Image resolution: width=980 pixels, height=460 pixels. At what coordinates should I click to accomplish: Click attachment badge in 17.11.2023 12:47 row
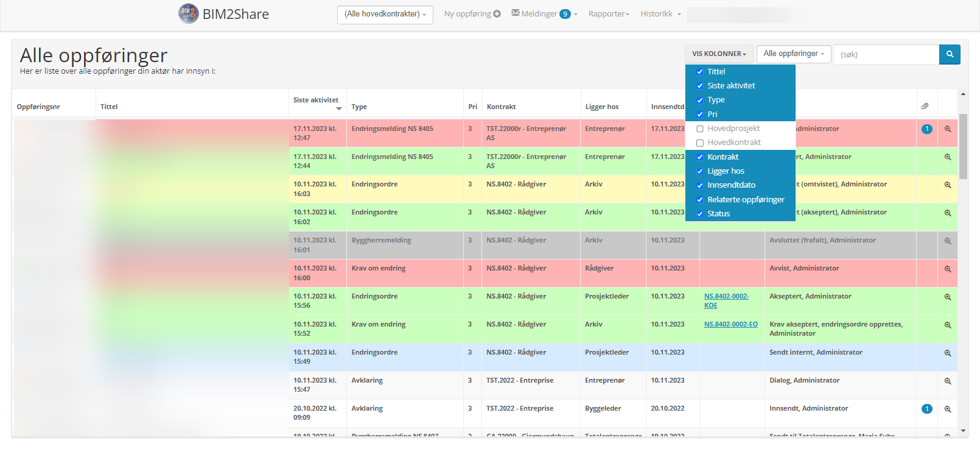click(927, 129)
